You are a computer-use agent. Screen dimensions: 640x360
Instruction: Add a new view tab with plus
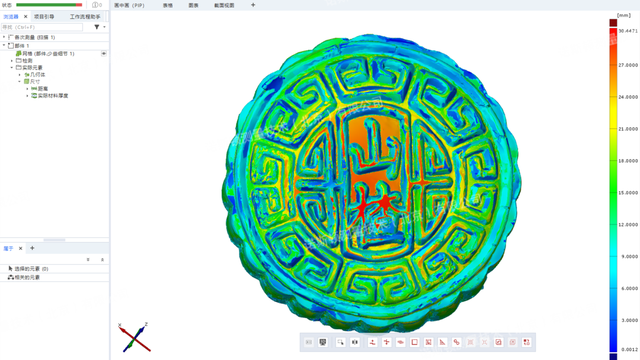253,5
